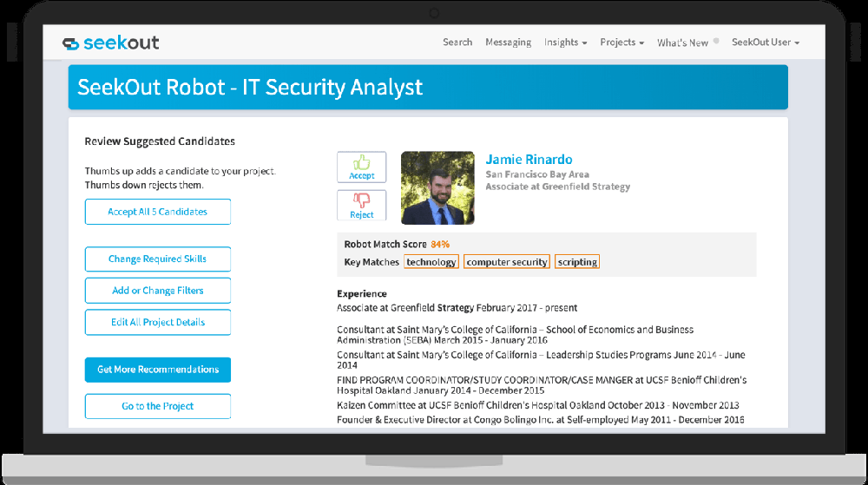Click Accept All 5 Candidates button
Screen dimensions: 868x485
pyautogui.click(x=158, y=212)
